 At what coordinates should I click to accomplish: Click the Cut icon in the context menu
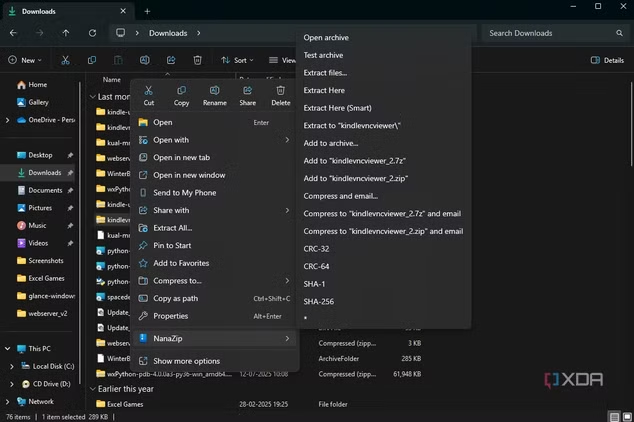[148, 91]
